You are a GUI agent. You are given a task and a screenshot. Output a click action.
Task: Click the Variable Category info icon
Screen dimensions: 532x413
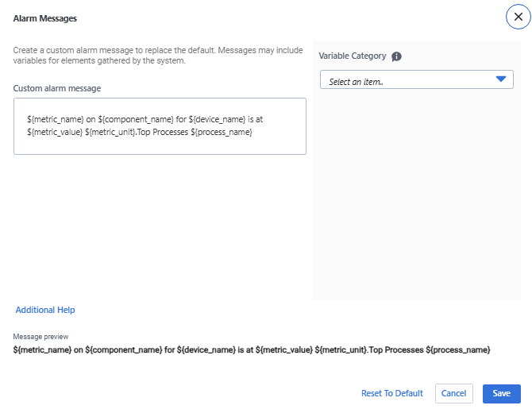[397, 56]
